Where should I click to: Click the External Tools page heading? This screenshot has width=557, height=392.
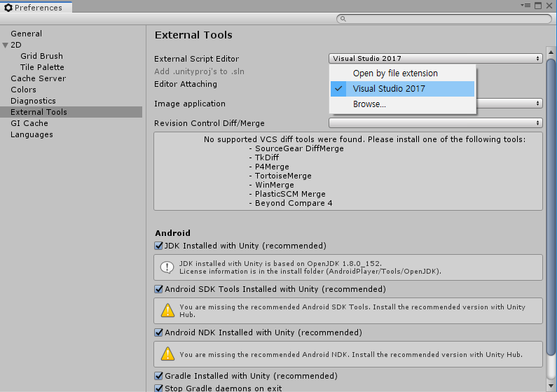(193, 35)
